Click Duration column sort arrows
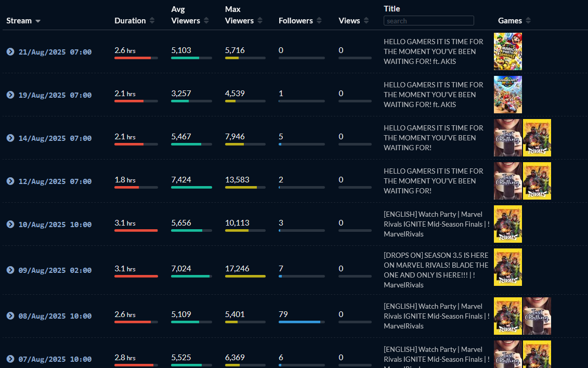This screenshot has width=588, height=368. tap(152, 21)
